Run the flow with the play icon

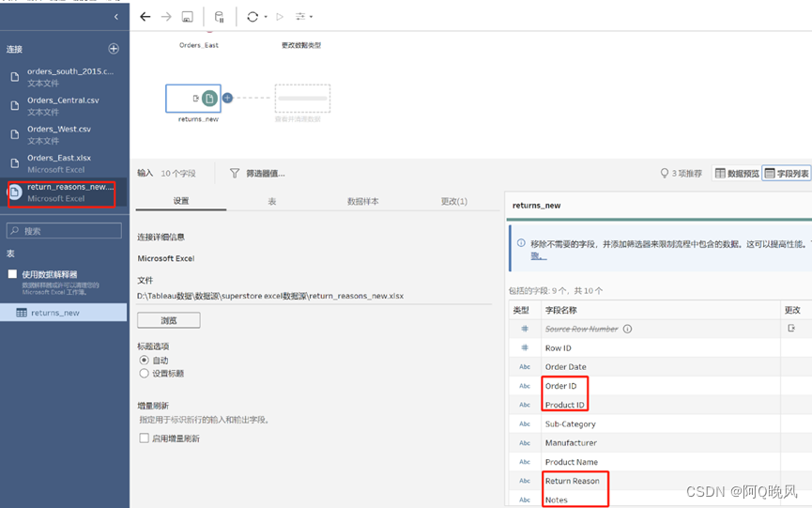point(280,17)
